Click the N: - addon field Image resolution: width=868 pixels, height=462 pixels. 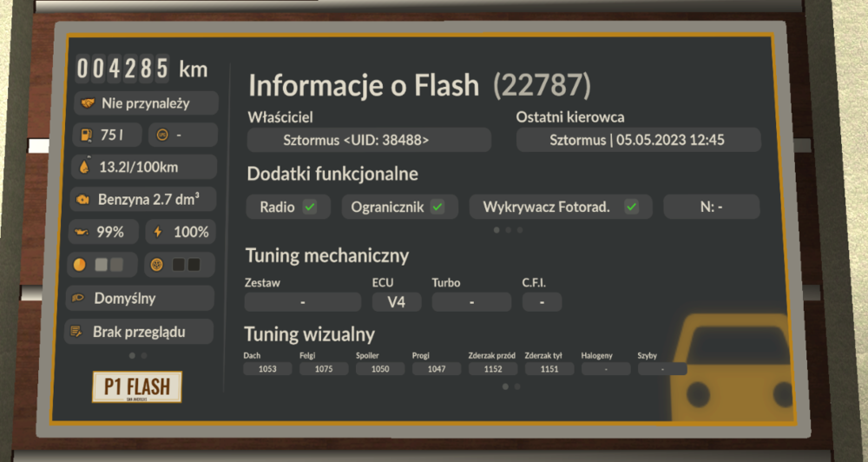click(712, 207)
